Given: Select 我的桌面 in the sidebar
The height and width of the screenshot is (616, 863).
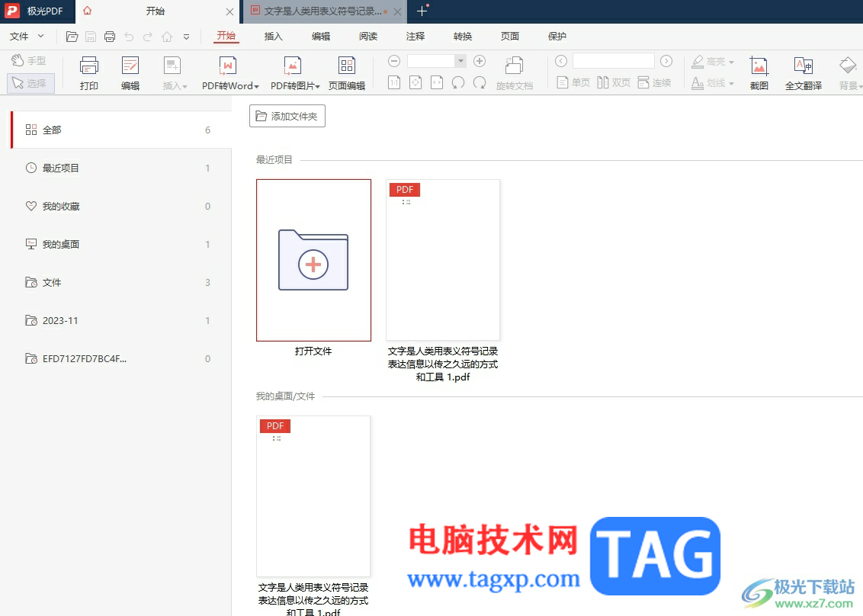Looking at the screenshot, I should 121,245.
